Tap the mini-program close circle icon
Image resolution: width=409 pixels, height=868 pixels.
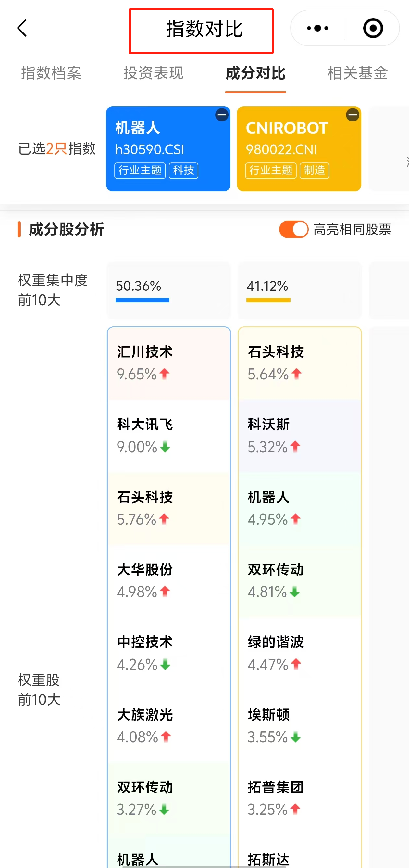(373, 28)
